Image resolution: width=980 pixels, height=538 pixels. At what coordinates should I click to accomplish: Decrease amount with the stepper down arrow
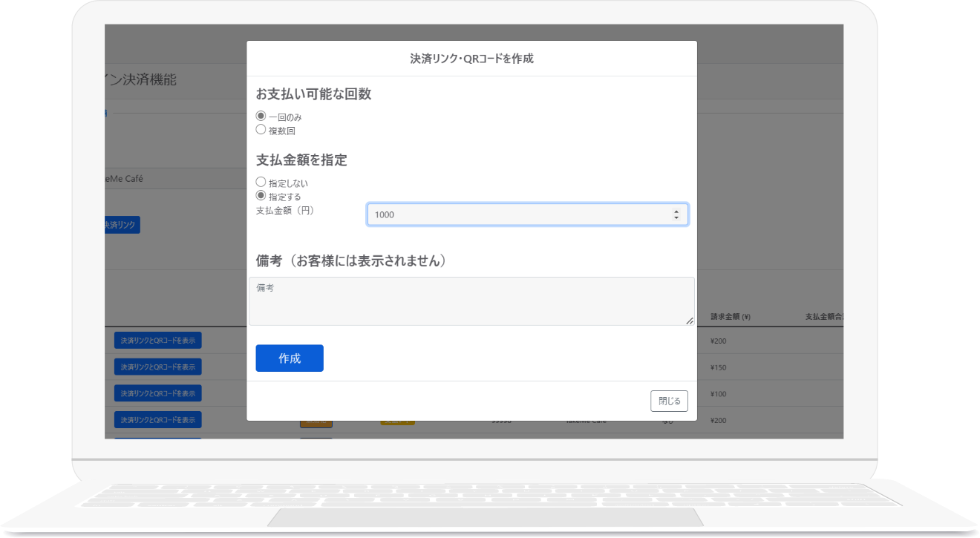[676, 217]
